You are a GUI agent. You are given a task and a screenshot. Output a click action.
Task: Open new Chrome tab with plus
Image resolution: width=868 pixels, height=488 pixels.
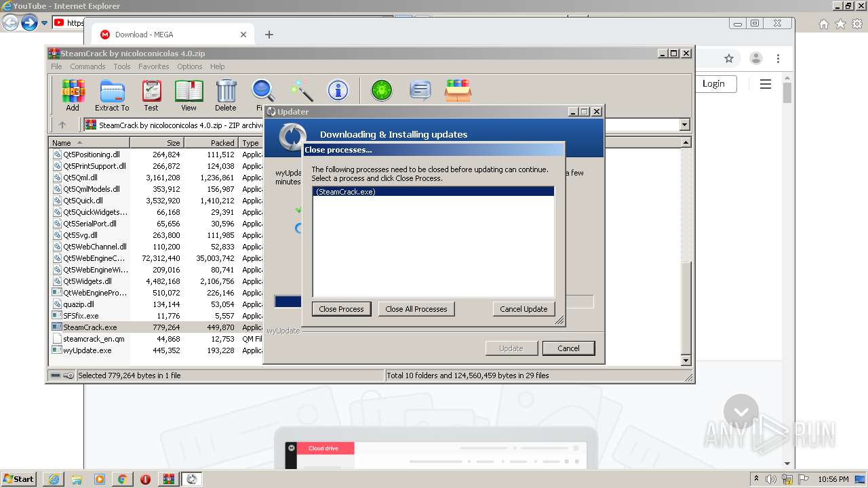[x=269, y=35]
